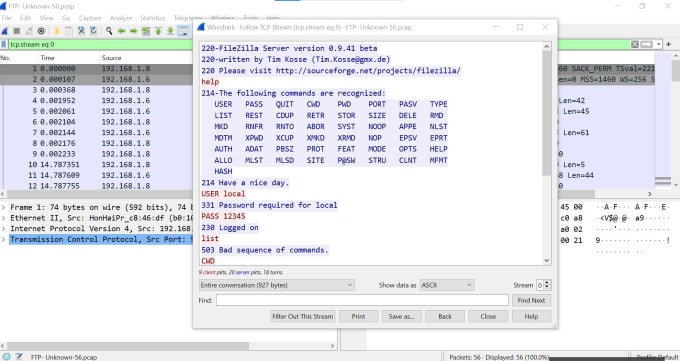
Task: Select packet 12 at time 14.787755
Action: pyautogui.click(x=96, y=186)
